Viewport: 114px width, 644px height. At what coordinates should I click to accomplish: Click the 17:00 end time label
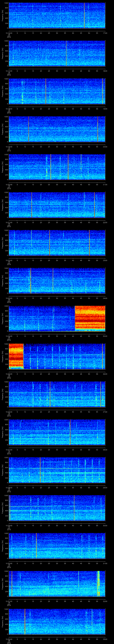[105, 33]
